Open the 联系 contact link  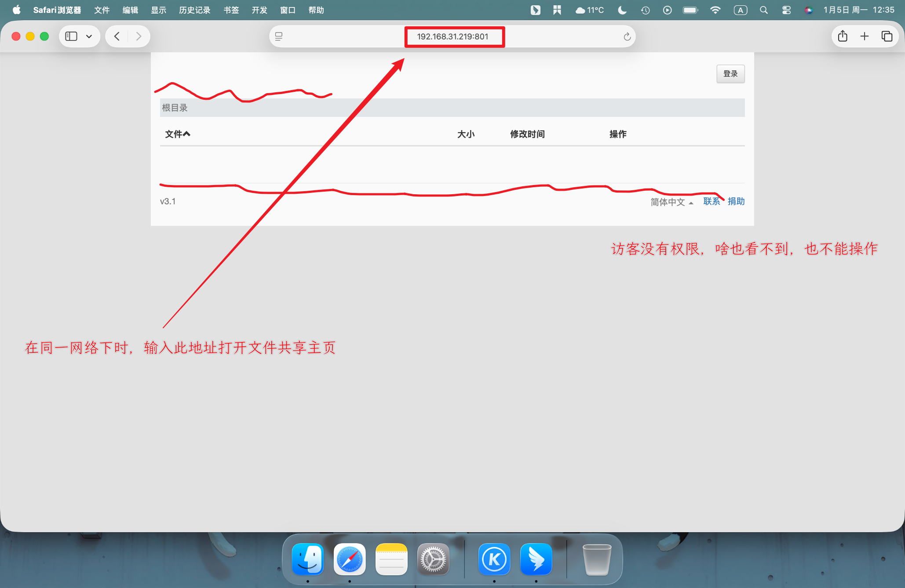[712, 201]
